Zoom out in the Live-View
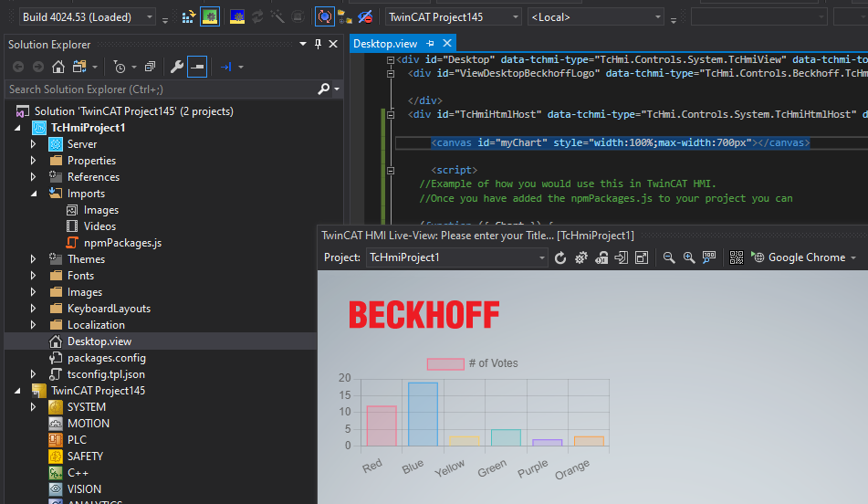 tap(669, 257)
